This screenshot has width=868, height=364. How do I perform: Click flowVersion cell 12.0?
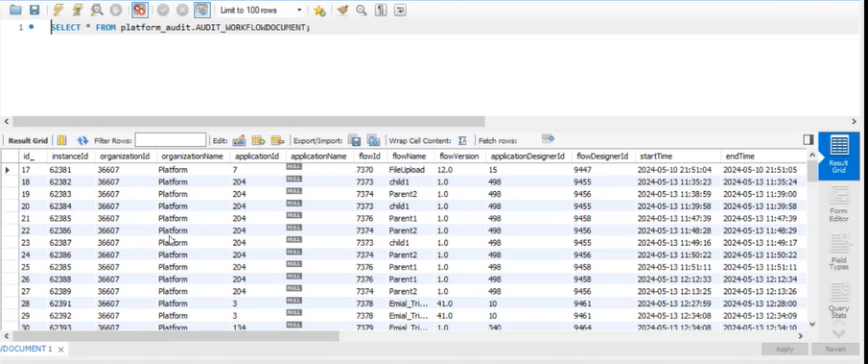[459, 170]
